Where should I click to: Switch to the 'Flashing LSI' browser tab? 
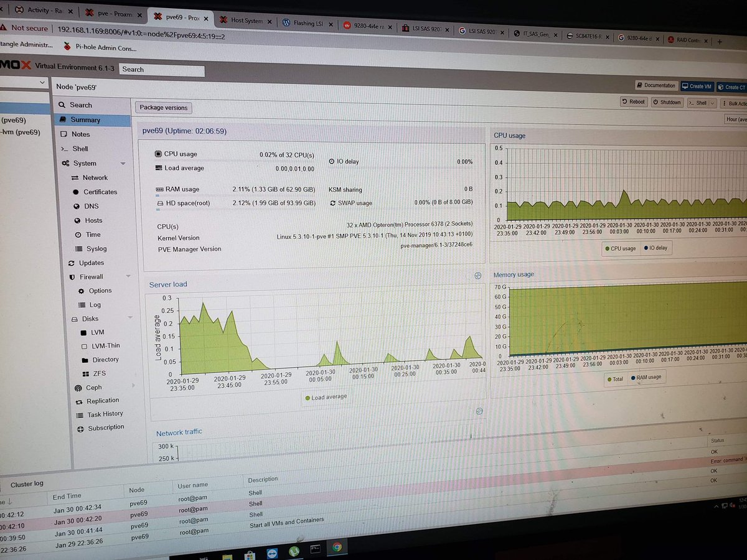(x=308, y=23)
